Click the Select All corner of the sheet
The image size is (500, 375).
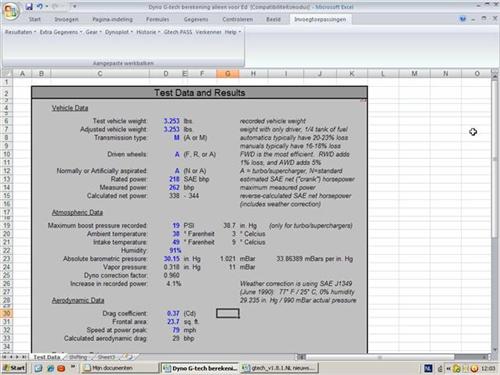7,73
